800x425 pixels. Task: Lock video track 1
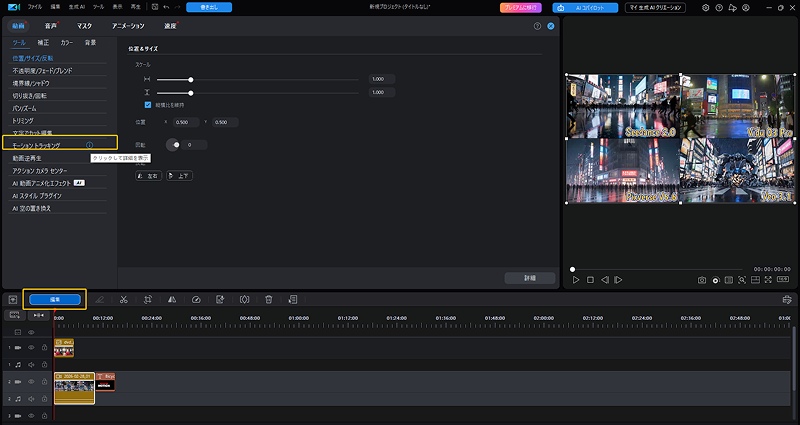pyautogui.click(x=44, y=347)
